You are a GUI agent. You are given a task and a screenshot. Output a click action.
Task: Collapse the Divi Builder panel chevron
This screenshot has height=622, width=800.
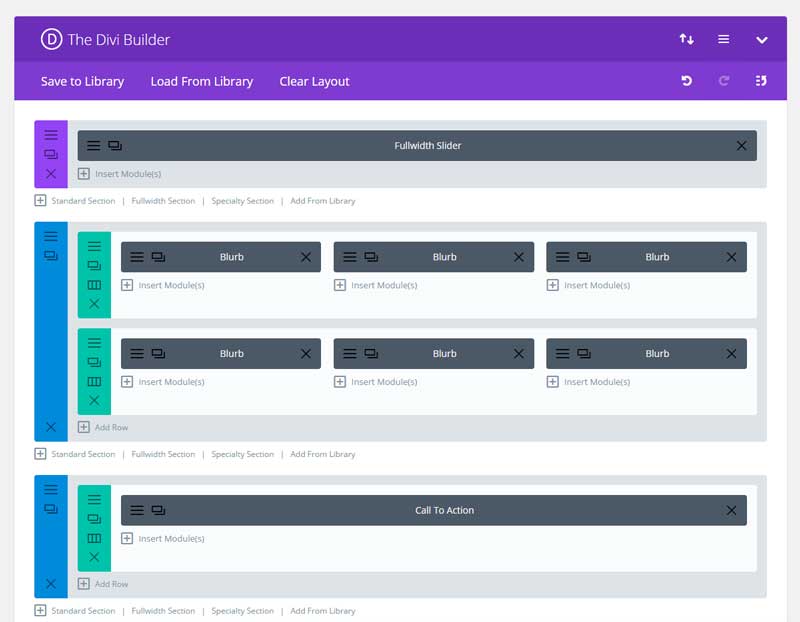pyautogui.click(x=761, y=40)
